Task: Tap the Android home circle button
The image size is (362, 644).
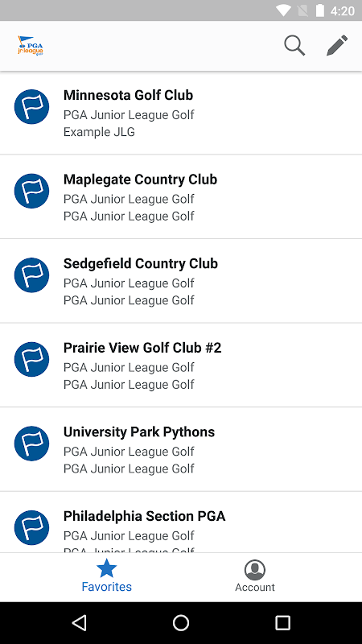Action: pyautogui.click(x=181, y=622)
